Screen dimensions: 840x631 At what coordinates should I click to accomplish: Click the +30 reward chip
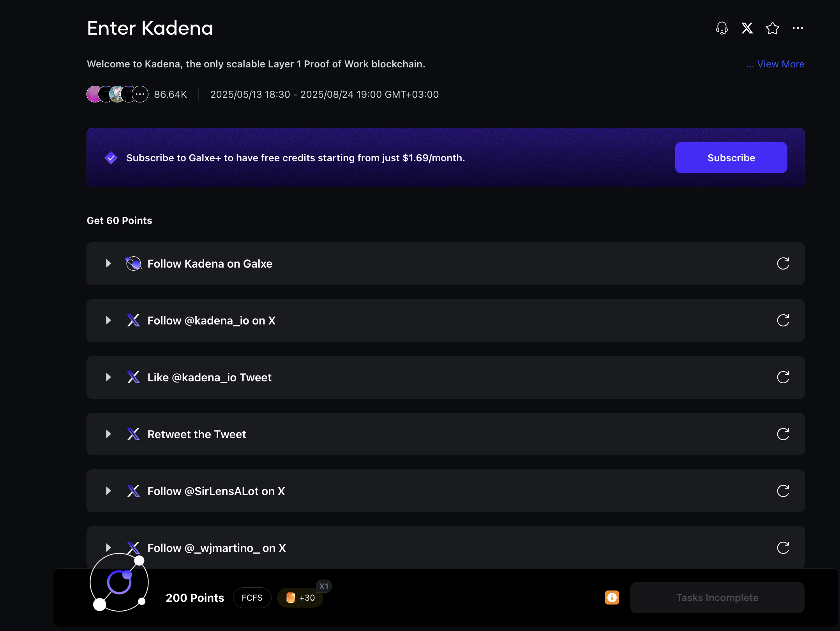pyautogui.click(x=300, y=598)
